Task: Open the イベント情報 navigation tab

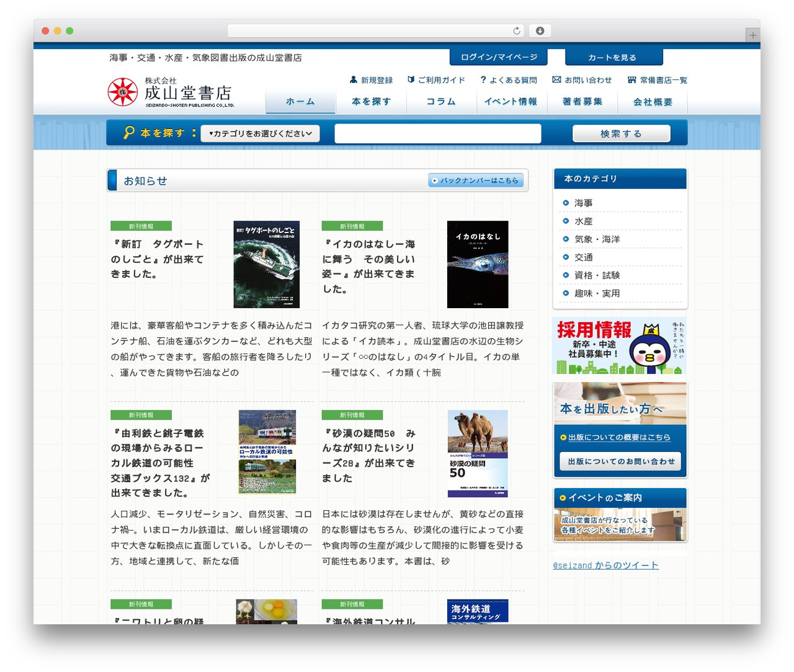Action: 512,102
